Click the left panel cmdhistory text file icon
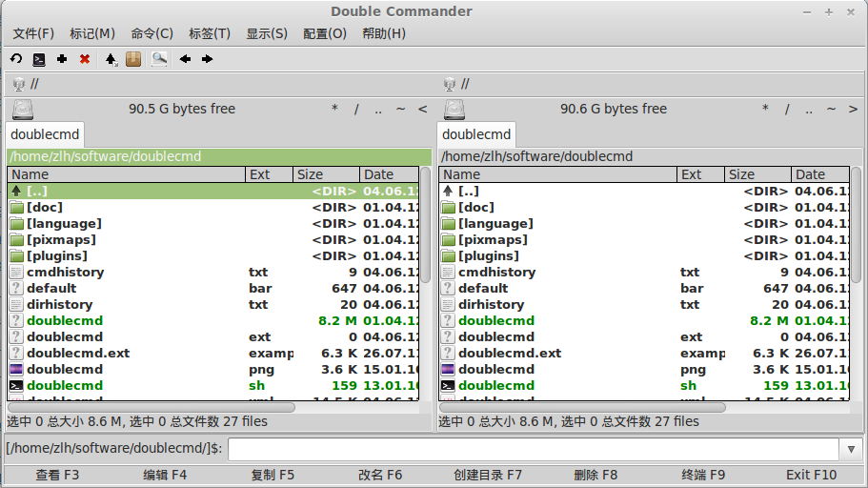The width and height of the screenshot is (868, 488). point(16,272)
